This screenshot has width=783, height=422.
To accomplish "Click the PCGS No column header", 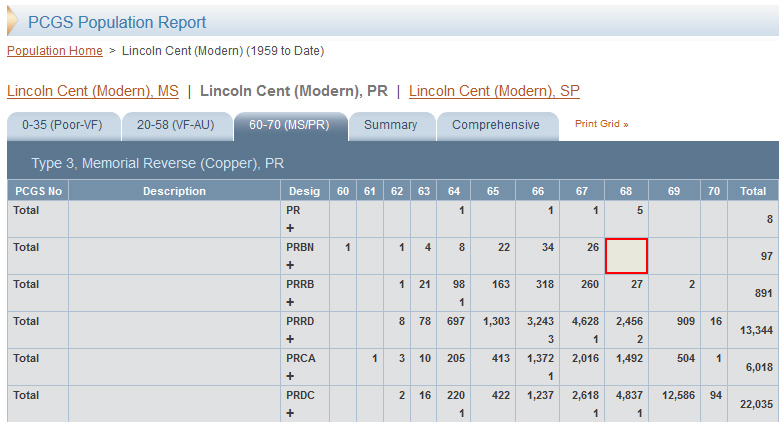I will coord(38,191).
